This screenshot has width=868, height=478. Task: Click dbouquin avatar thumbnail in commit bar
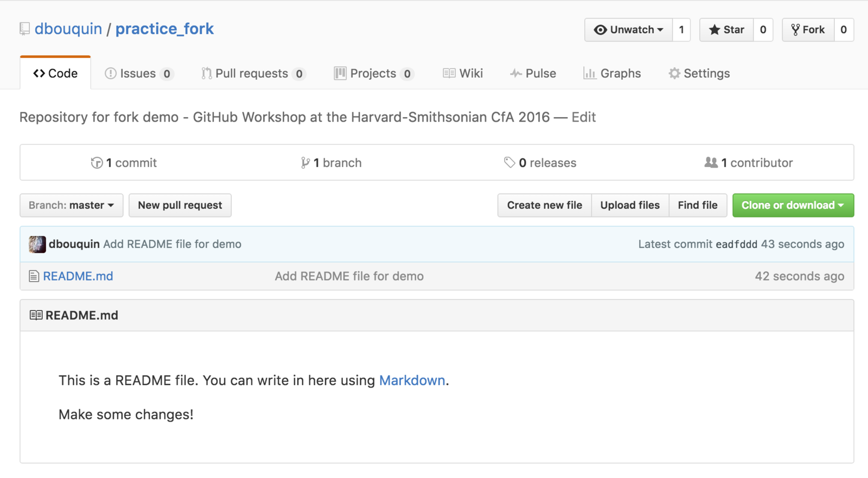[x=37, y=244]
